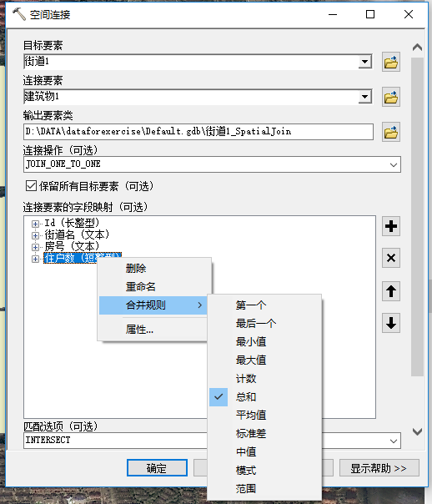The width and height of the screenshot is (432, 504).
Task: Click the 显示帮助 >> button
Action: coord(379,468)
